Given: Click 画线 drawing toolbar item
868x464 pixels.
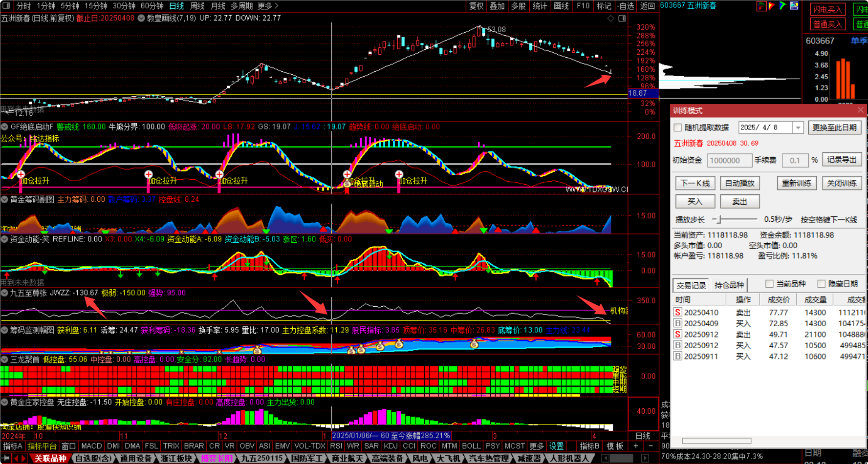Looking at the screenshot, I should point(561,6).
